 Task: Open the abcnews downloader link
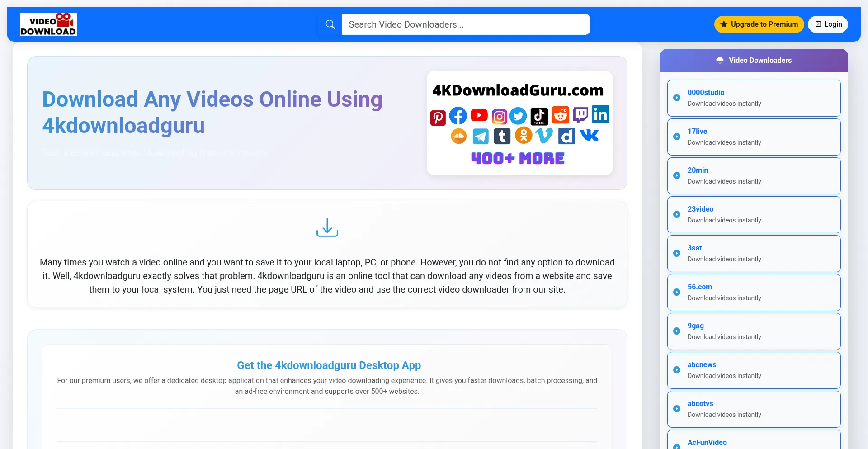754,370
